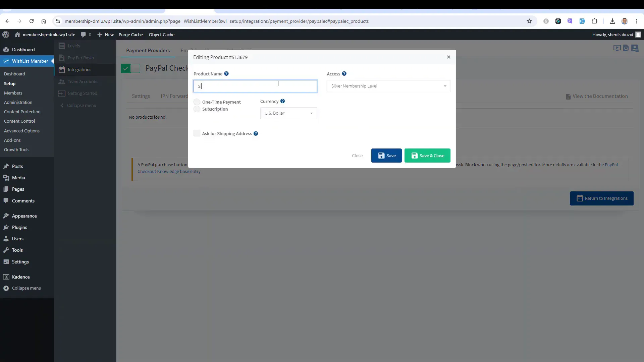Viewport: 644px width, 362px height.
Task: Toggle the PayPal Checkout integration switch
Action: pyautogui.click(x=130, y=68)
